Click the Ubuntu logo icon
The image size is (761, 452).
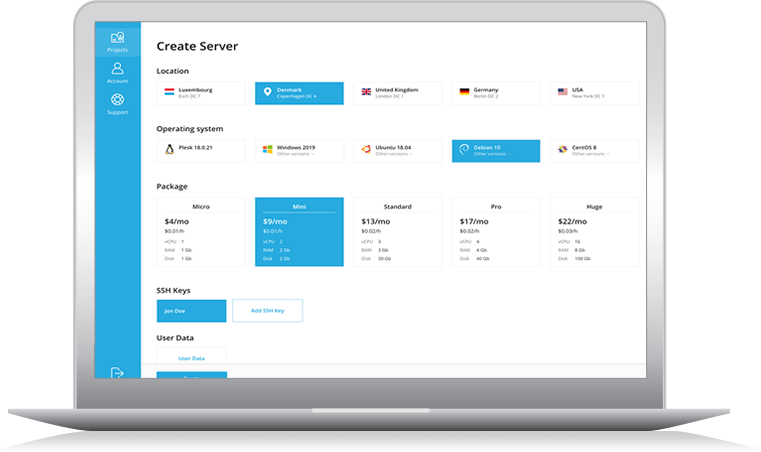[366, 150]
